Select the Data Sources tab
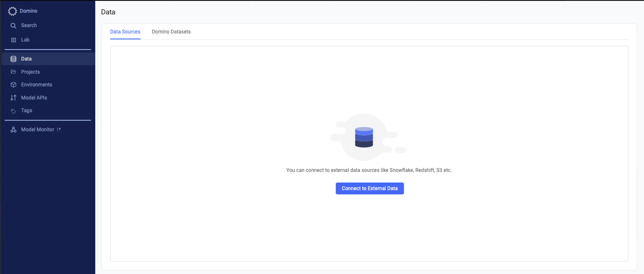This screenshot has height=274, width=644. [x=125, y=31]
